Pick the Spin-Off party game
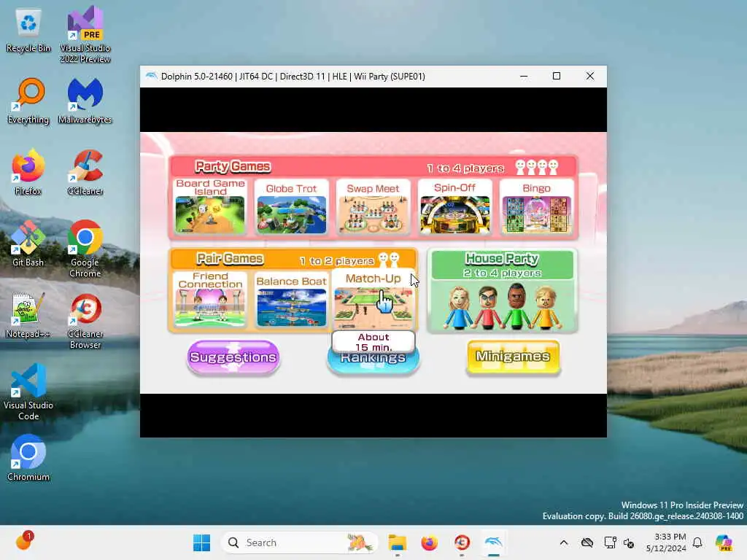Image resolution: width=747 pixels, height=560 pixels. pyautogui.click(x=455, y=206)
